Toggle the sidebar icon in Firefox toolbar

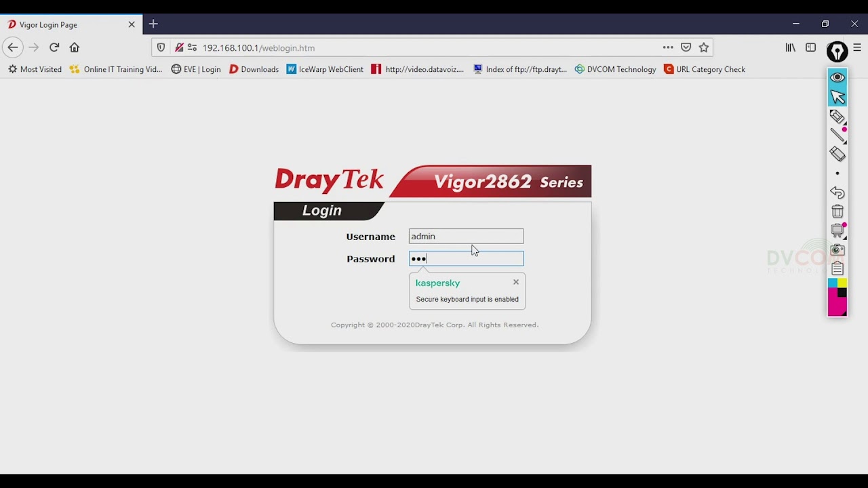tap(810, 47)
